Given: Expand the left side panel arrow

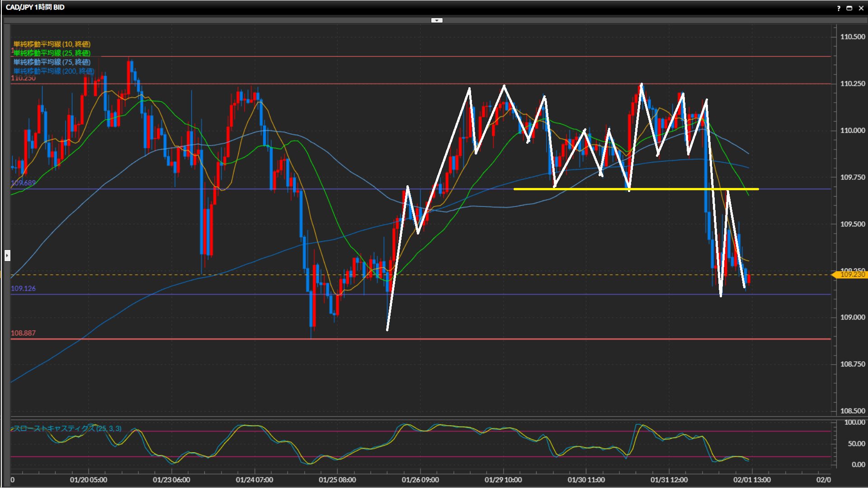Looking at the screenshot, I should coord(7,256).
